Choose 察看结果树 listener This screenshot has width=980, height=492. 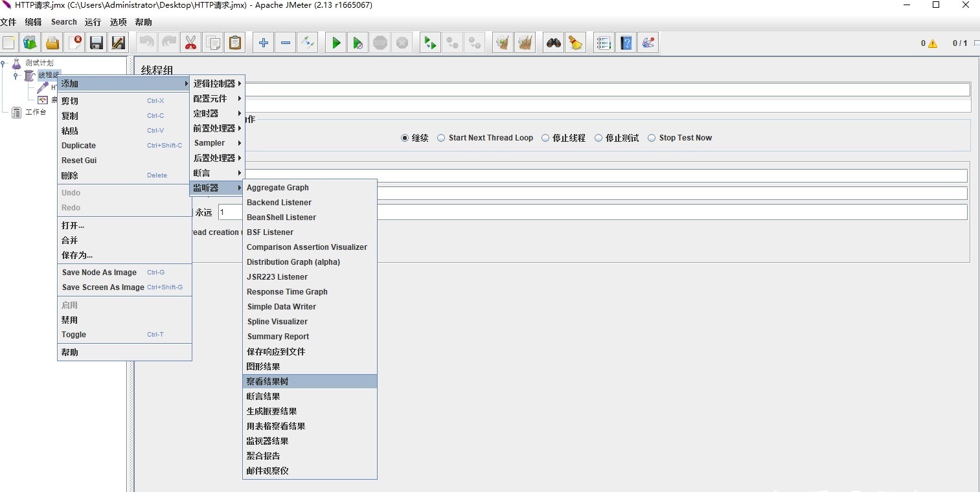(310, 381)
